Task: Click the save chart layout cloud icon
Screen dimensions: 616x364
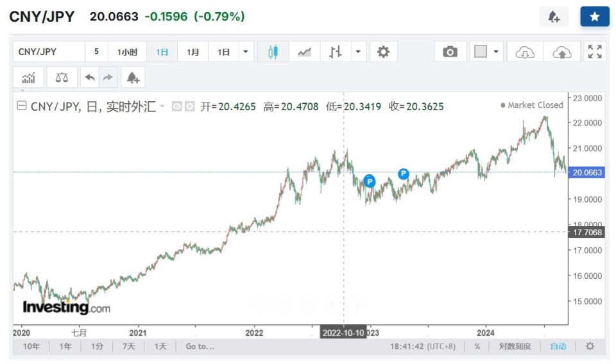Action: 561,52
